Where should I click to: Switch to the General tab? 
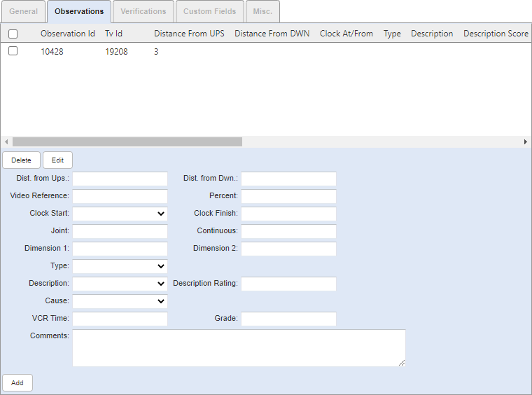(x=23, y=11)
